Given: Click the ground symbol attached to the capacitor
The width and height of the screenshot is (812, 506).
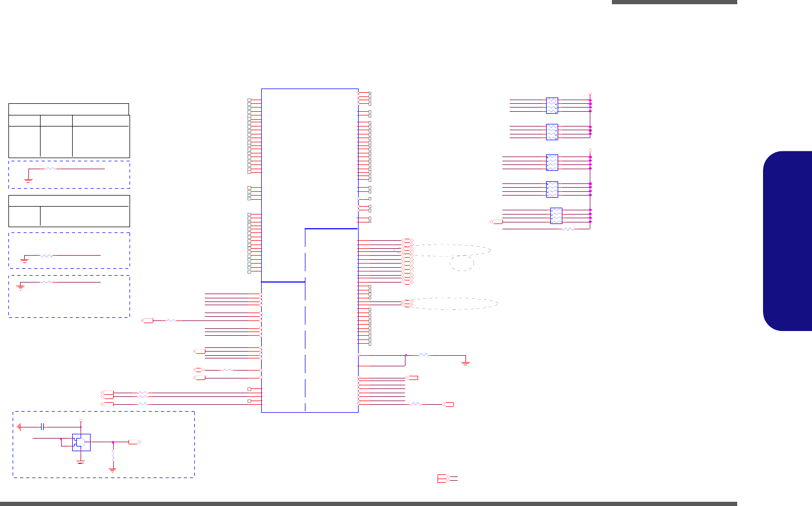Looking at the screenshot, I should [x=19, y=426].
